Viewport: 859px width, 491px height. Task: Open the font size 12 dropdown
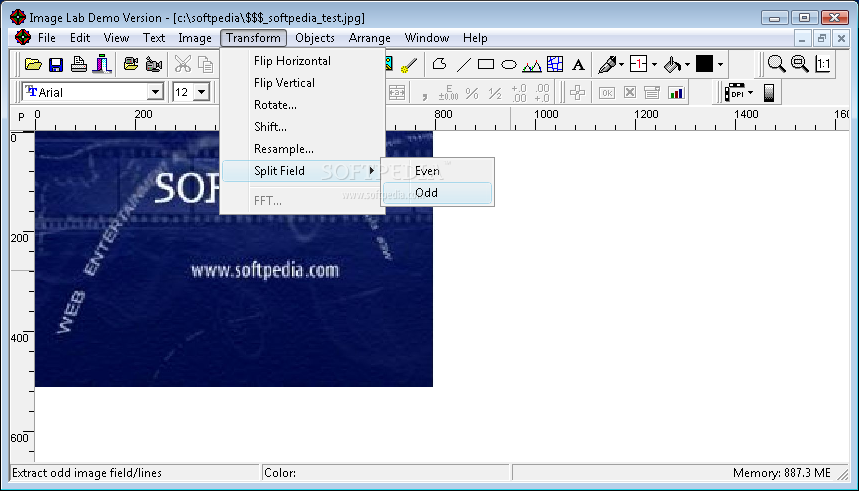[x=202, y=92]
